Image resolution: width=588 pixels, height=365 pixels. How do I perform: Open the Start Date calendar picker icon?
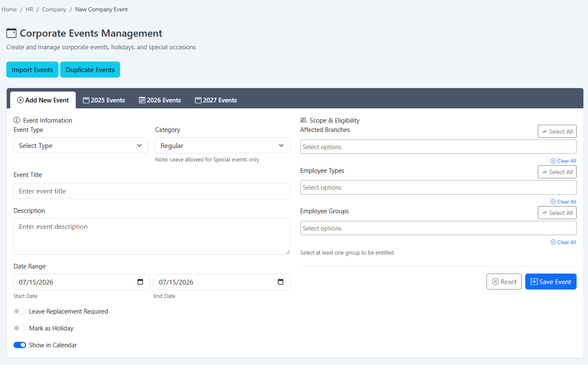pyautogui.click(x=141, y=282)
